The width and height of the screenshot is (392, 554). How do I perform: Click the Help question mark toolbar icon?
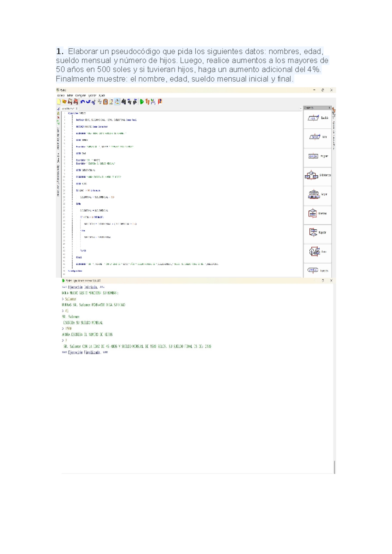point(160,102)
